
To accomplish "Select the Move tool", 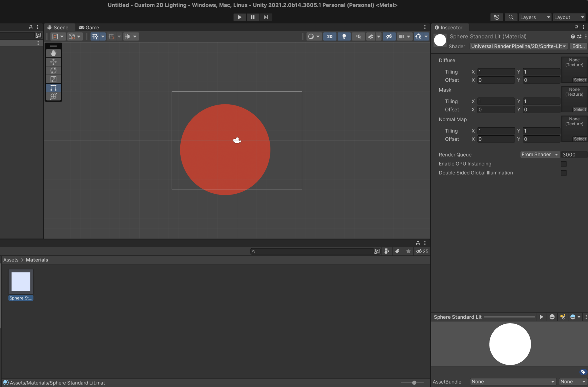I will click(53, 61).
